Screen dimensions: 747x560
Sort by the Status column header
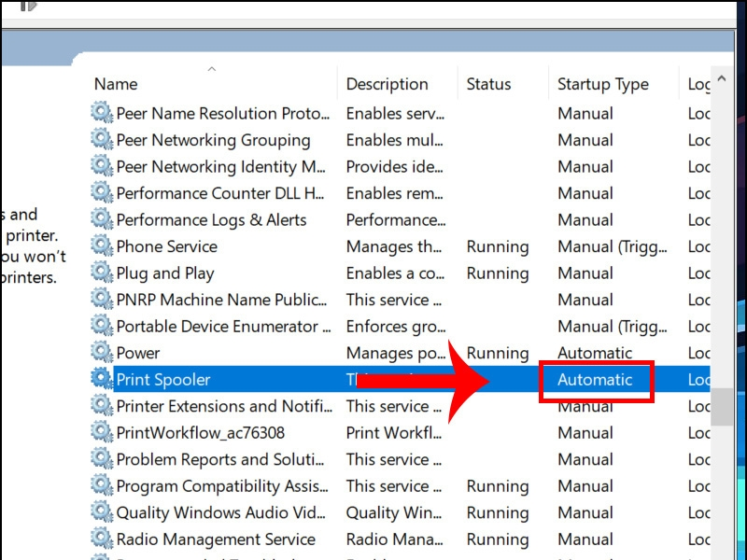(x=488, y=84)
